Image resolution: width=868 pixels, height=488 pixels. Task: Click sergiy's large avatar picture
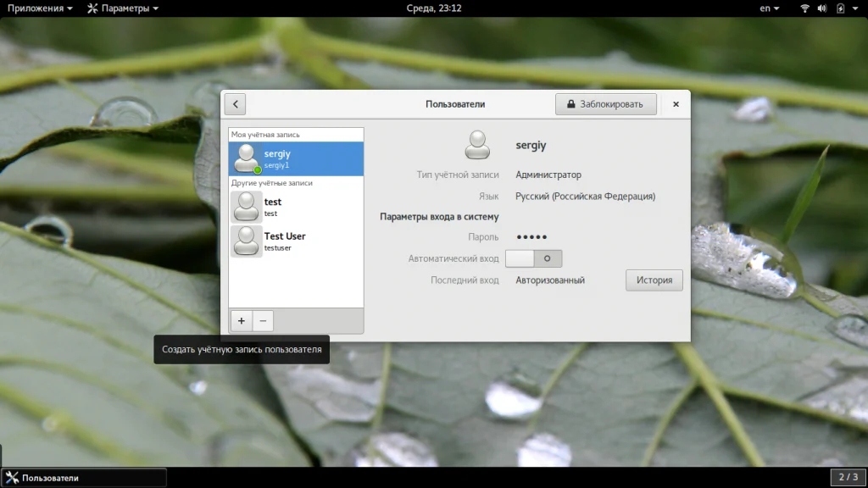(477, 145)
